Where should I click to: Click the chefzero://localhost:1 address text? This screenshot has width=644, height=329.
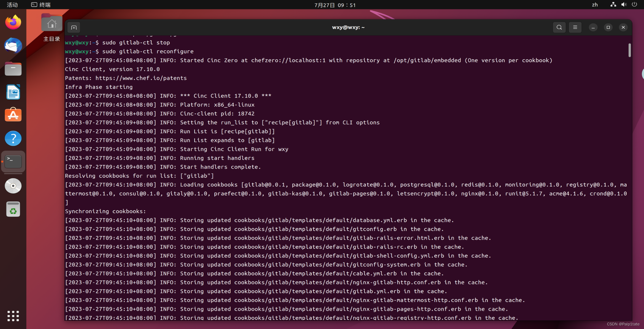pyautogui.click(x=288, y=60)
